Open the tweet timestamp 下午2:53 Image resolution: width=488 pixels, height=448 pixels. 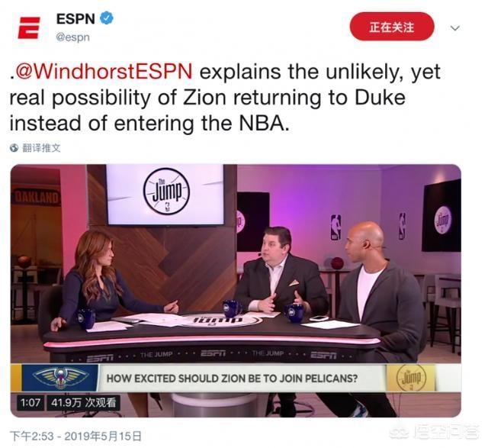click(75, 436)
